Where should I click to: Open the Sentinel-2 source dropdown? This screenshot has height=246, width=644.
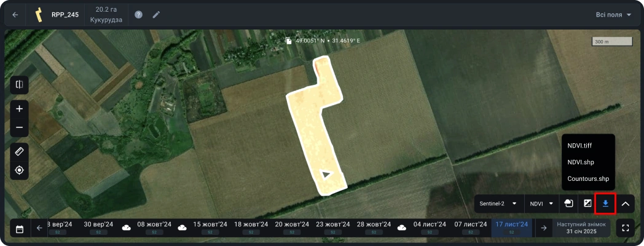pos(498,204)
